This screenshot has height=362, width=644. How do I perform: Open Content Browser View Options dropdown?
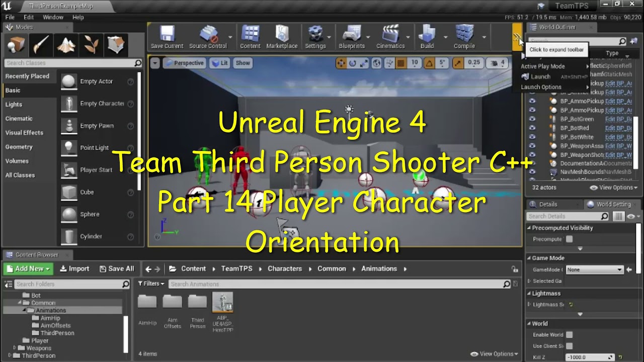(x=494, y=354)
